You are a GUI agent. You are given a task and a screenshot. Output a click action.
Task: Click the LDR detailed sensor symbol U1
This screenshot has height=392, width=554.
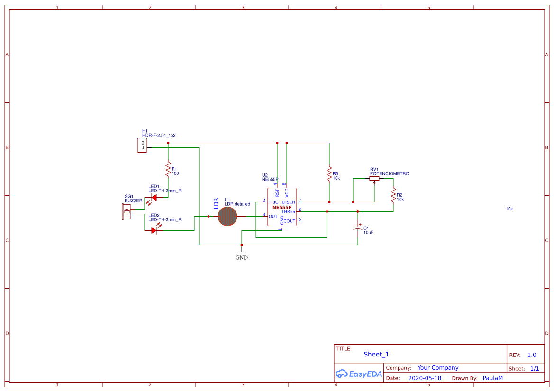pyautogui.click(x=227, y=217)
